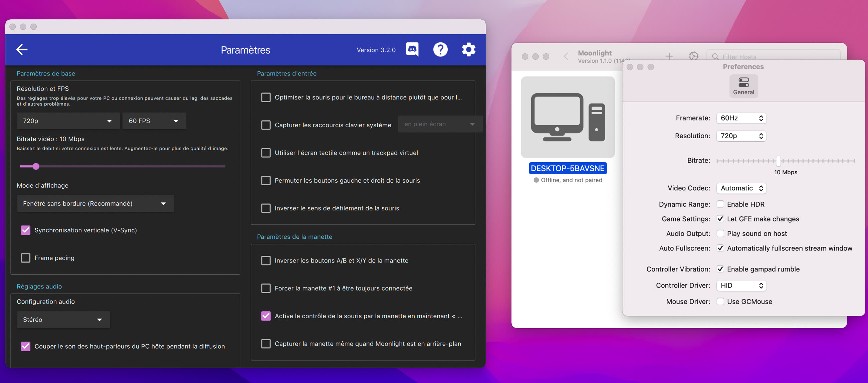868x383 pixels.
Task: Click the back arrow to leave Paramètres
Action: pos(22,49)
